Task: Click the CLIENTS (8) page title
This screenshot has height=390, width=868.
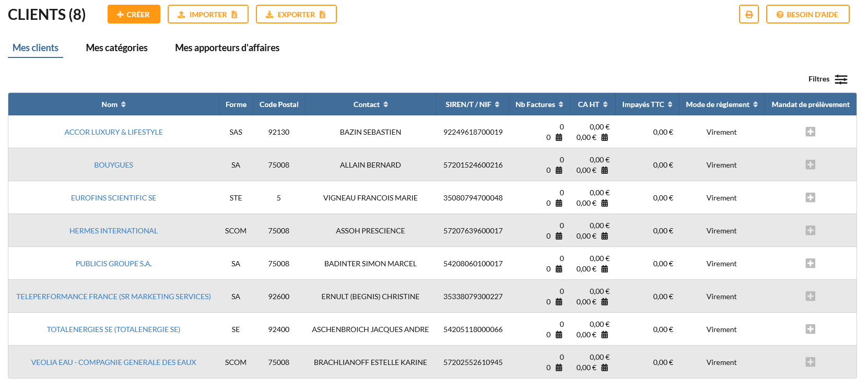Action: click(47, 15)
